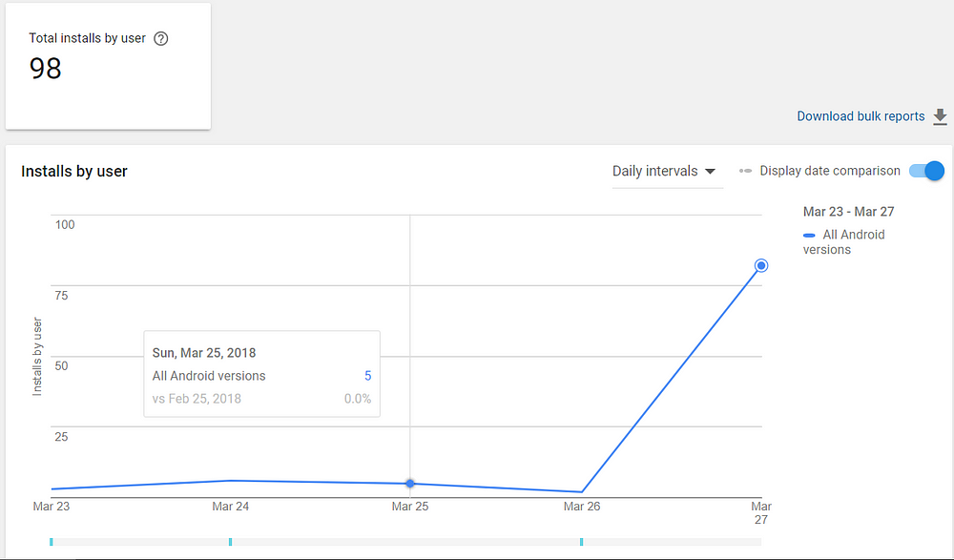Click the blue value 5 in the tooltip
Viewport: 954px width, 560px height.
click(x=367, y=376)
